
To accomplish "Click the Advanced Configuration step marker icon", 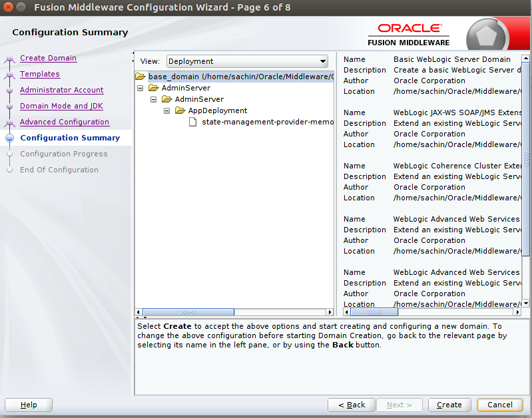I will [10, 122].
